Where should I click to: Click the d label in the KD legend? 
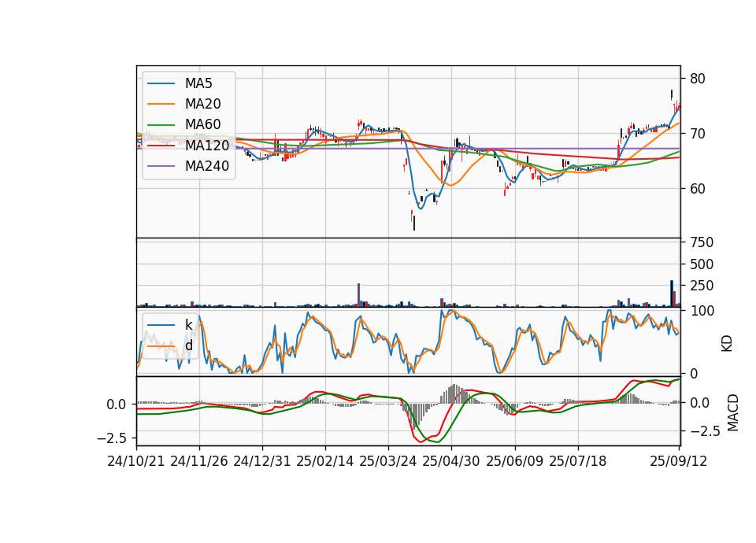(x=188, y=345)
